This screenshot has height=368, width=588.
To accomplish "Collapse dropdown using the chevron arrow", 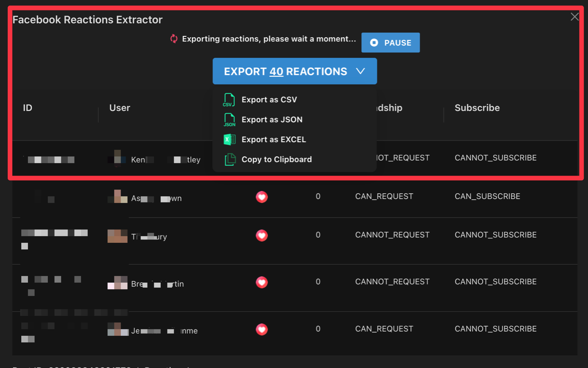I will click(x=361, y=71).
